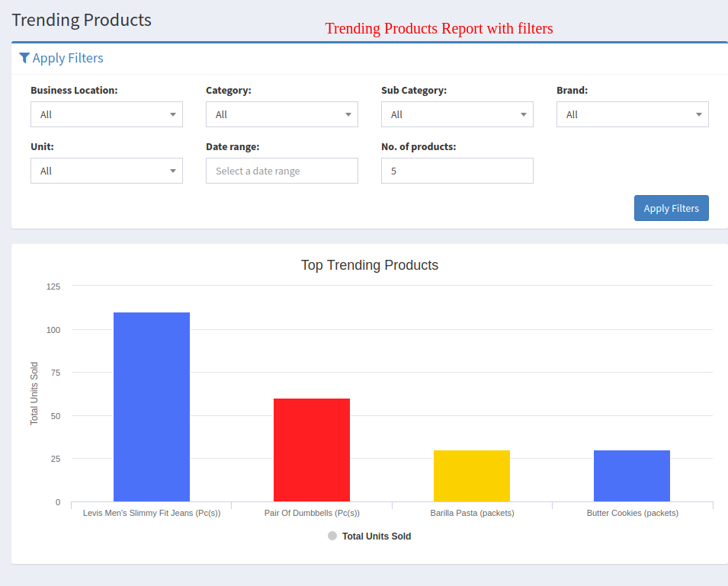Screen dimensions: 728x586
Task: Expand the Category dropdown
Action: (282, 114)
